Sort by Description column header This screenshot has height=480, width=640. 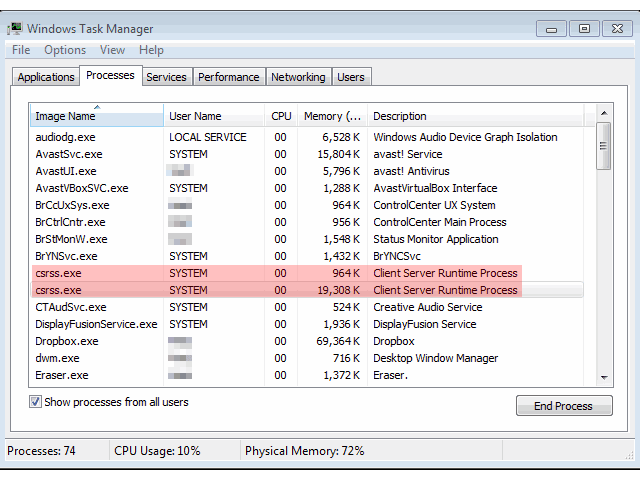[x=476, y=116]
